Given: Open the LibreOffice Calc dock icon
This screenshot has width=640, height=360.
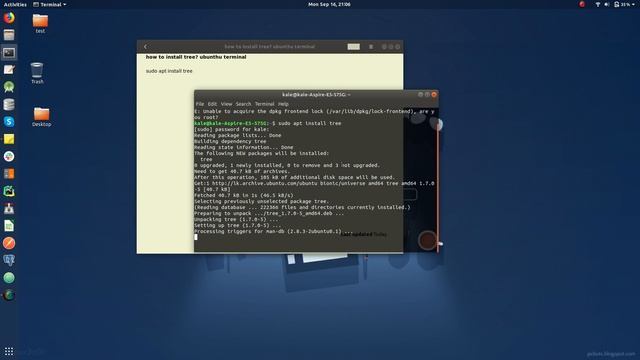Looking at the screenshot, I should click(x=9, y=226).
